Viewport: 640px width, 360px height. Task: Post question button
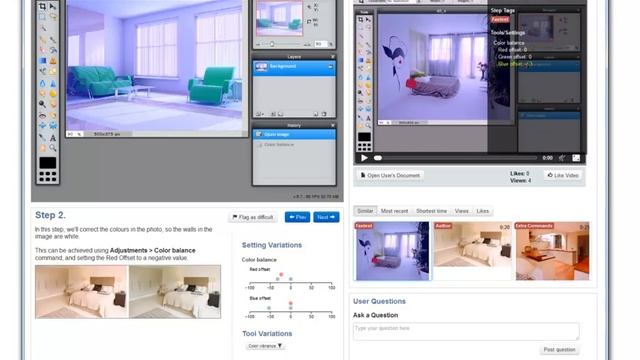pos(559,350)
